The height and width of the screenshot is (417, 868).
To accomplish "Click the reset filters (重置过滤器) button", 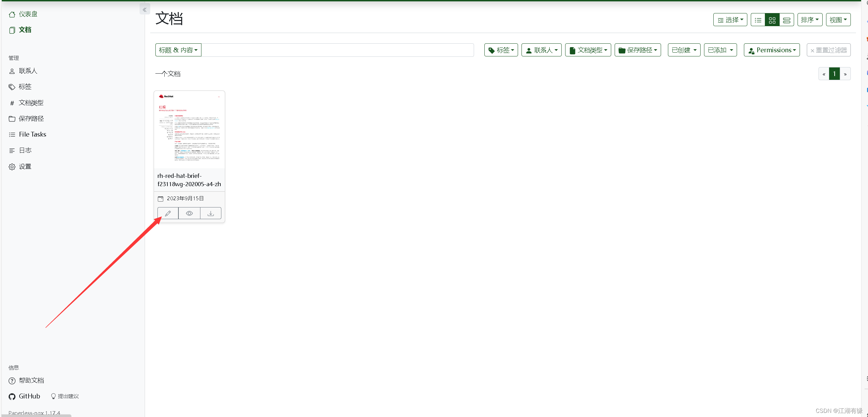I will click(828, 50).
